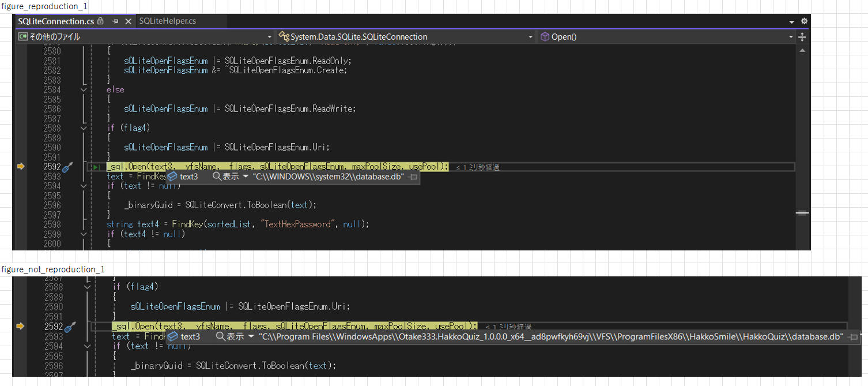Collapse the if (text4 != null) block at 2599

click(84, 234)
